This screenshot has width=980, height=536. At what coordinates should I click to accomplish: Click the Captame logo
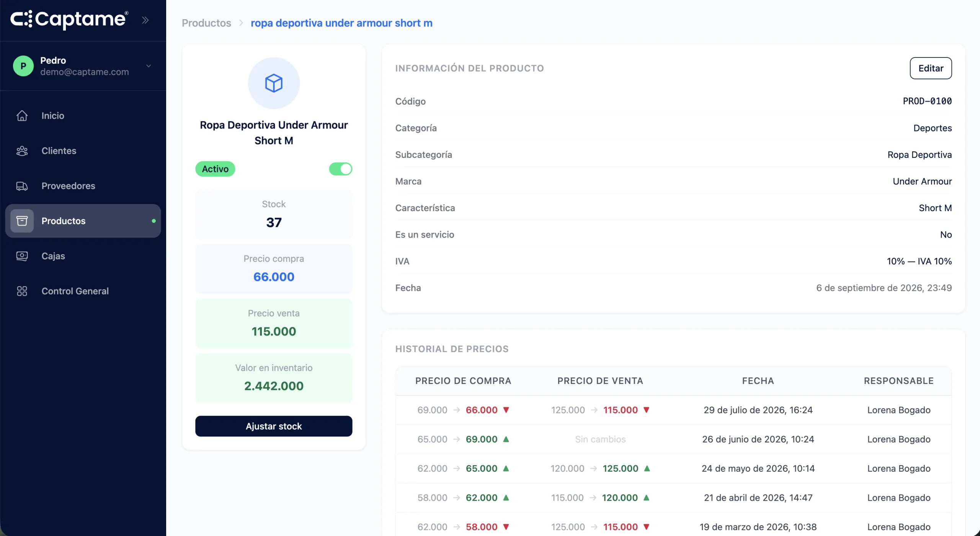(69, 20)
